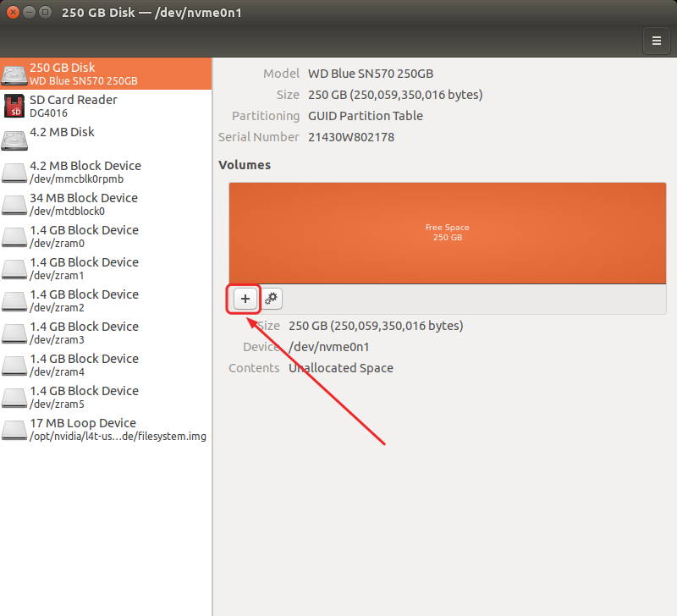Click the GUID Partition Table value
The width and height of the screenshot is (677, 616).
point(366,116)
